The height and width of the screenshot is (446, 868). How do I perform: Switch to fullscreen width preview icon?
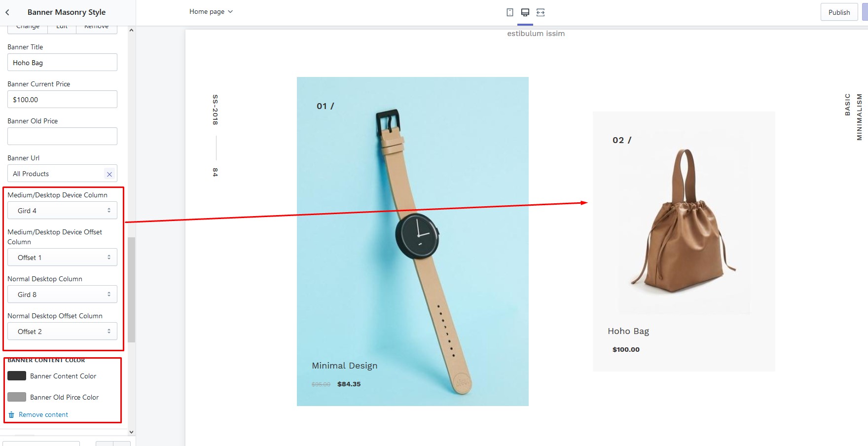point(541,12)
